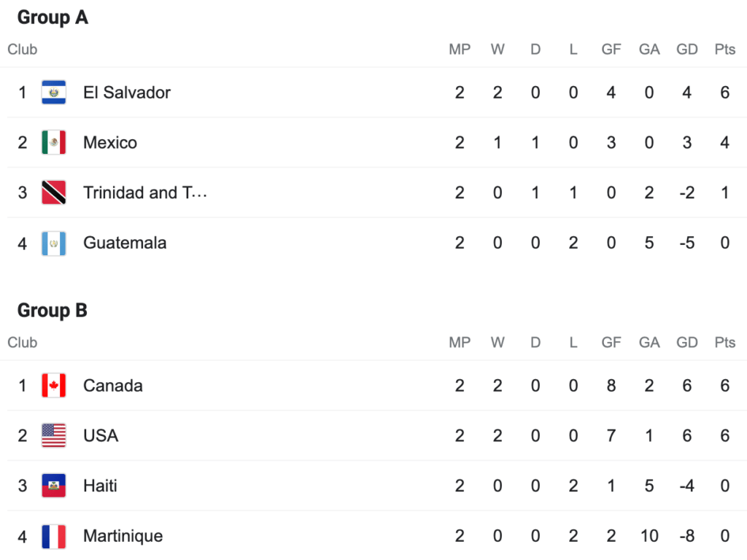This screenshot has height=560, width=747.
Task: Open the Mexico team link
Action: 110,143
